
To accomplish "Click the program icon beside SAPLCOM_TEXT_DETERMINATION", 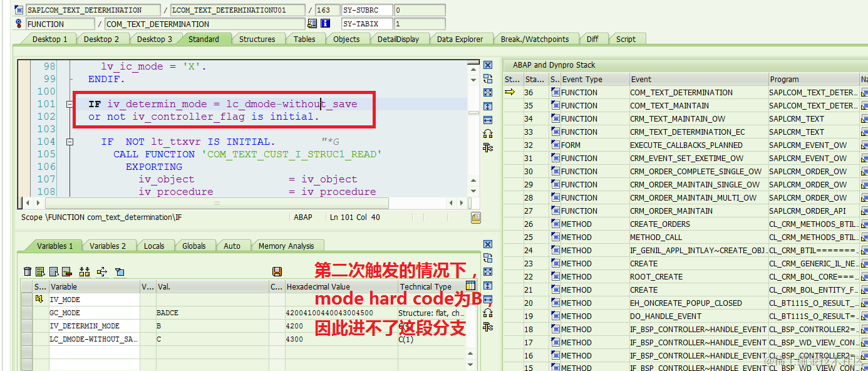I will 19,10.
